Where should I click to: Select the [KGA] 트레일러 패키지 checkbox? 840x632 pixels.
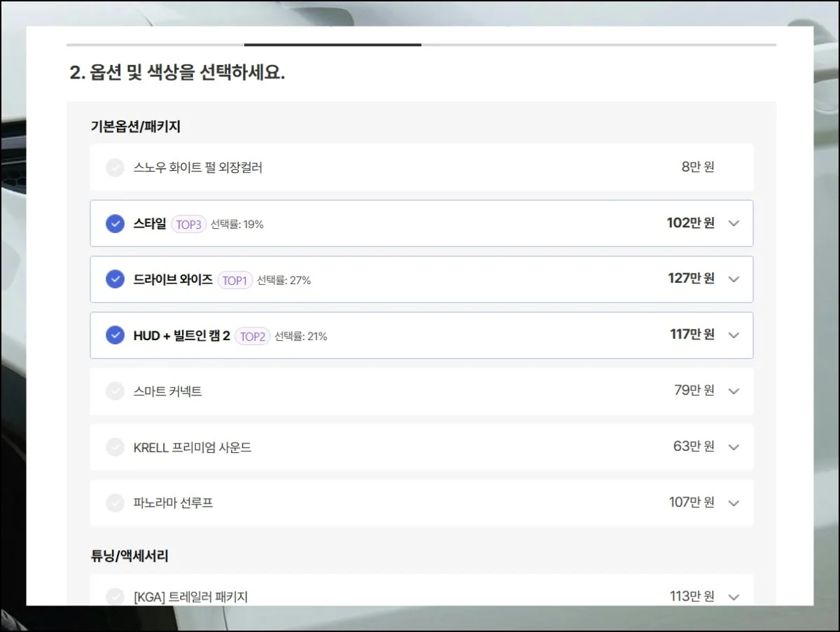tap(115, 596)
